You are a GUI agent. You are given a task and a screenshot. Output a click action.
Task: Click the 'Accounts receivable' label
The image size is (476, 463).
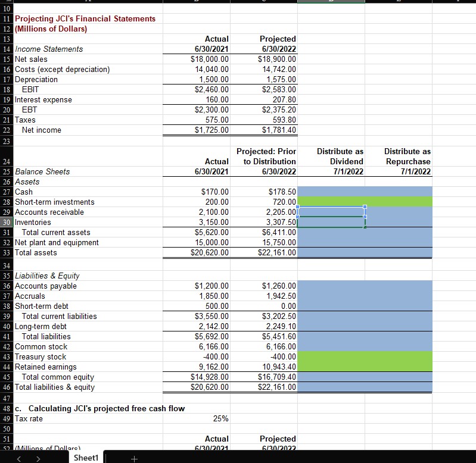(x=49, y=212)
